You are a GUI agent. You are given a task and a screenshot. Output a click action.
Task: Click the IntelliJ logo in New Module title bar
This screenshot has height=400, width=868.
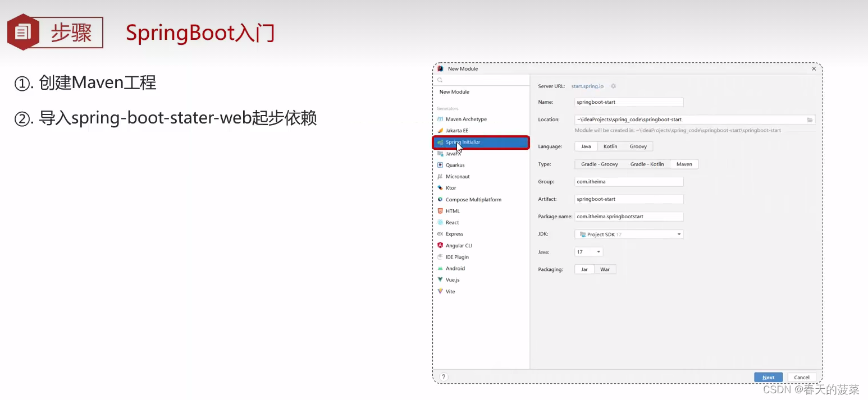point(441,68)
